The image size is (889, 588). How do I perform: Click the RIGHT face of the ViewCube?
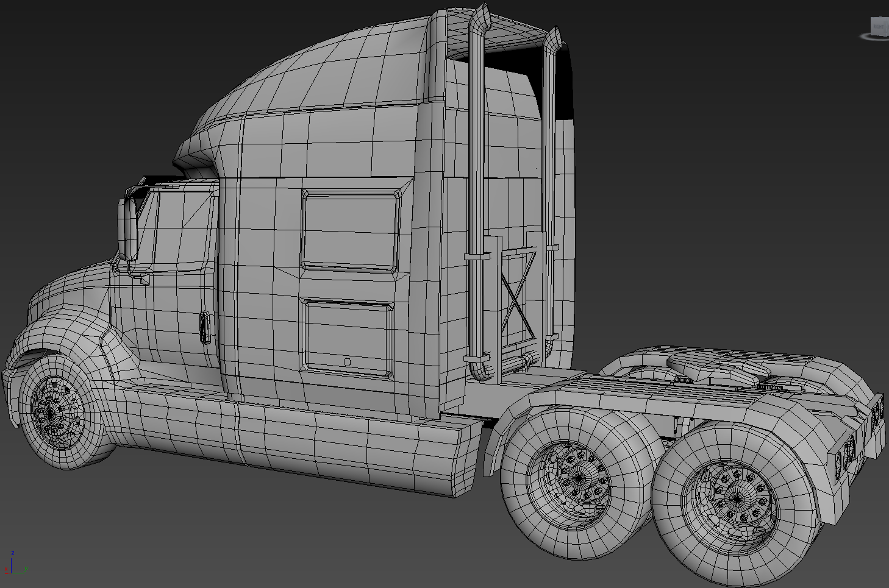click(879, 26)
